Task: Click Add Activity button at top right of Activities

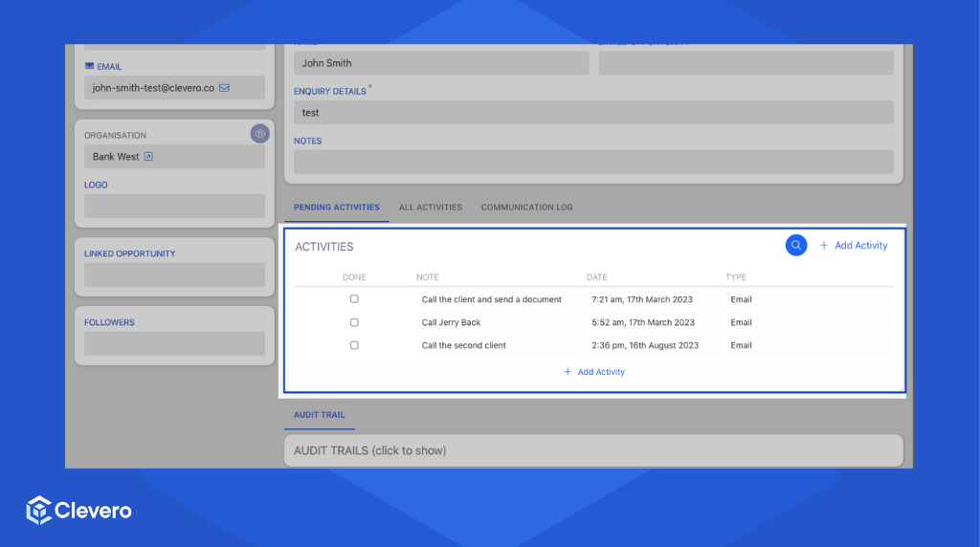Action: (x=854, y=246)
